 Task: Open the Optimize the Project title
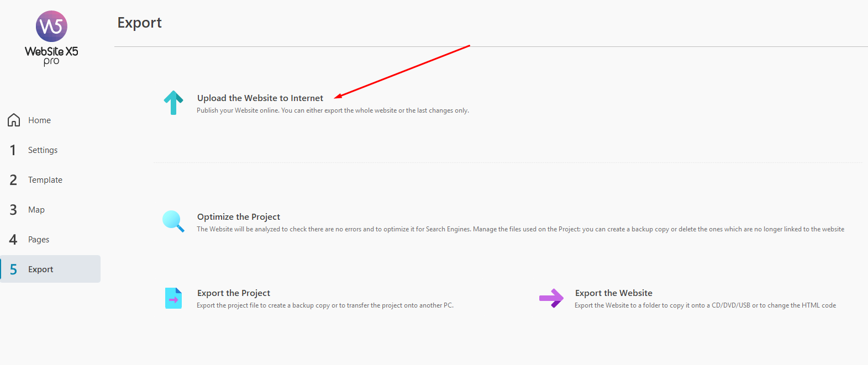click(238, 217)
